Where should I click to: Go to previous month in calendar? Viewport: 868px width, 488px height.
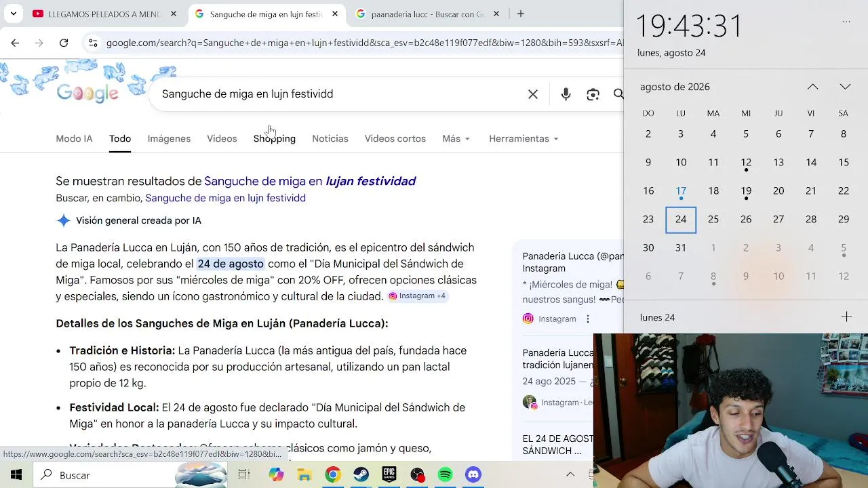pyautogui.click(x=812, y=87)
